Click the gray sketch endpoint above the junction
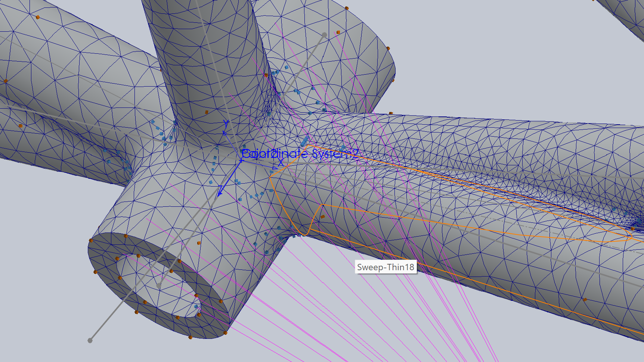The width and height of the screenshot is (644, 362). 324,35
